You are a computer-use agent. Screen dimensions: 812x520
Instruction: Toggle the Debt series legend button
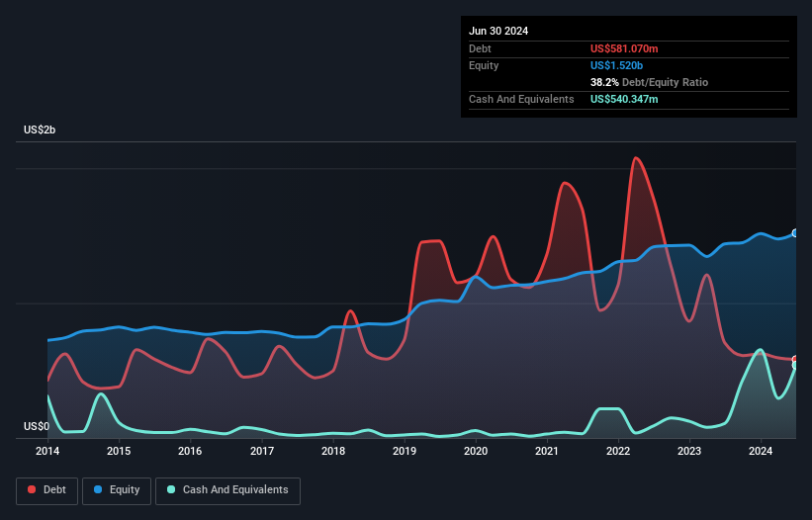47,490
